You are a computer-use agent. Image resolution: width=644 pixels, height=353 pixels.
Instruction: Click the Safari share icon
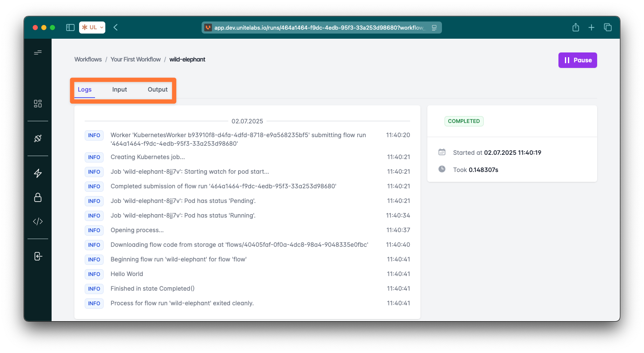(576, 28)
